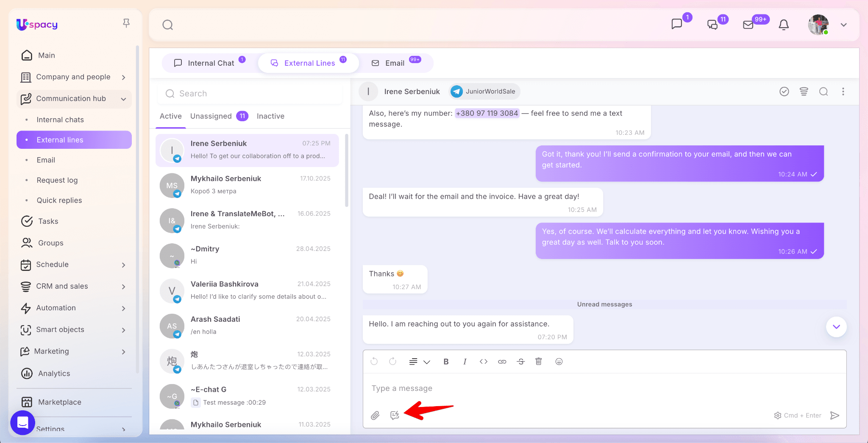Click the Type a message field

pos(593,388)
